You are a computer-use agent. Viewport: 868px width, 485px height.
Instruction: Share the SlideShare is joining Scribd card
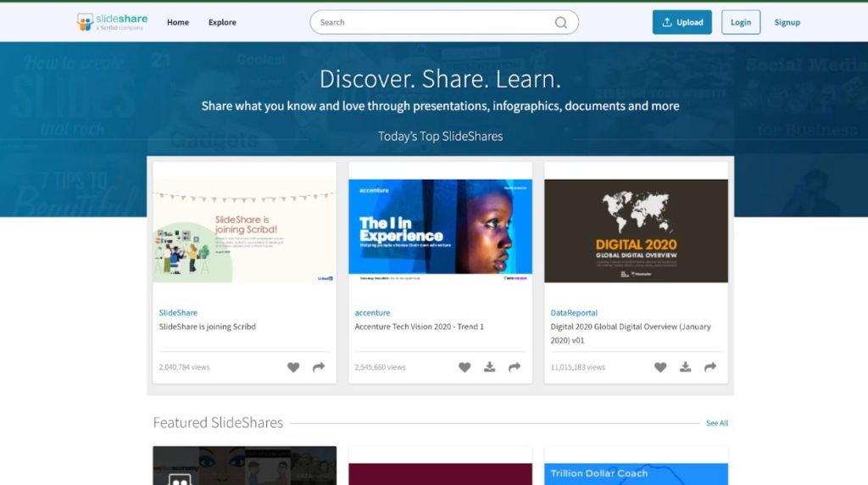319,367
